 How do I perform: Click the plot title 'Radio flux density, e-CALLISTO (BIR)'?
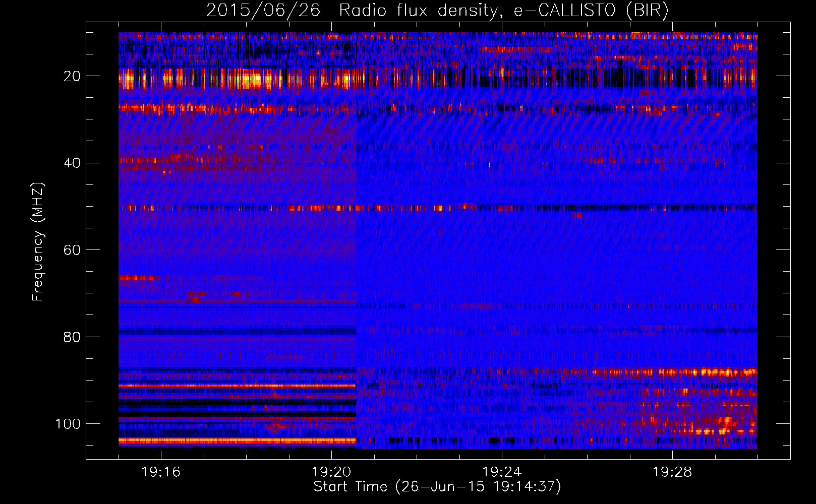504,11
